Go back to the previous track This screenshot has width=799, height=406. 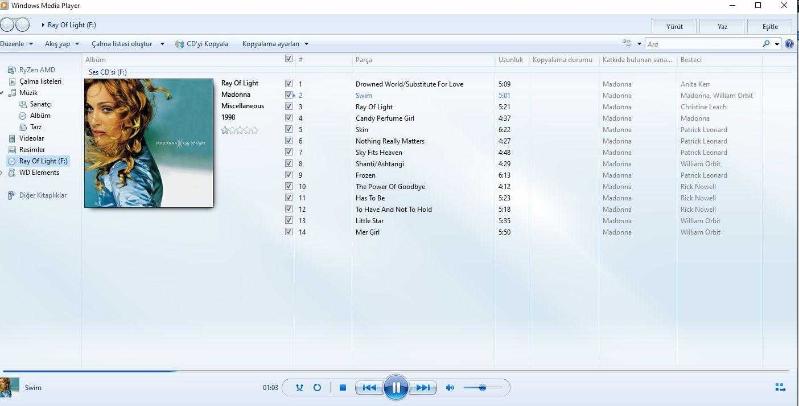[x=368, y=387]
